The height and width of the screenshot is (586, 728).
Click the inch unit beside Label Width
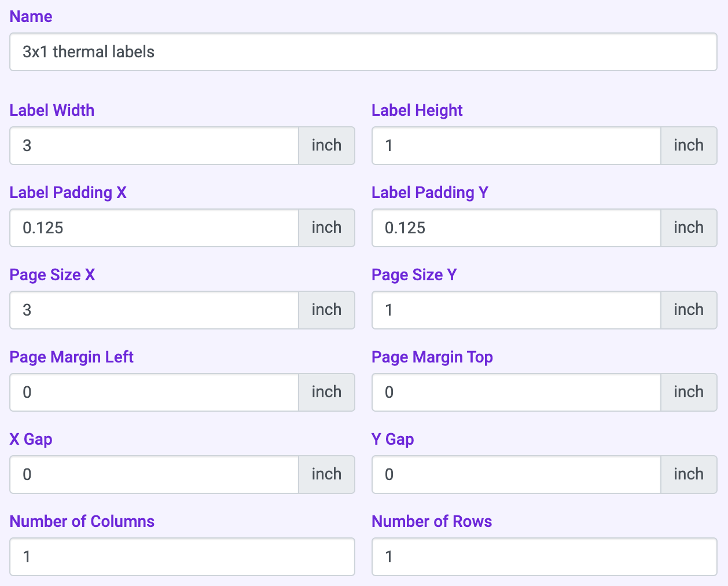click(x=326, y=146)
